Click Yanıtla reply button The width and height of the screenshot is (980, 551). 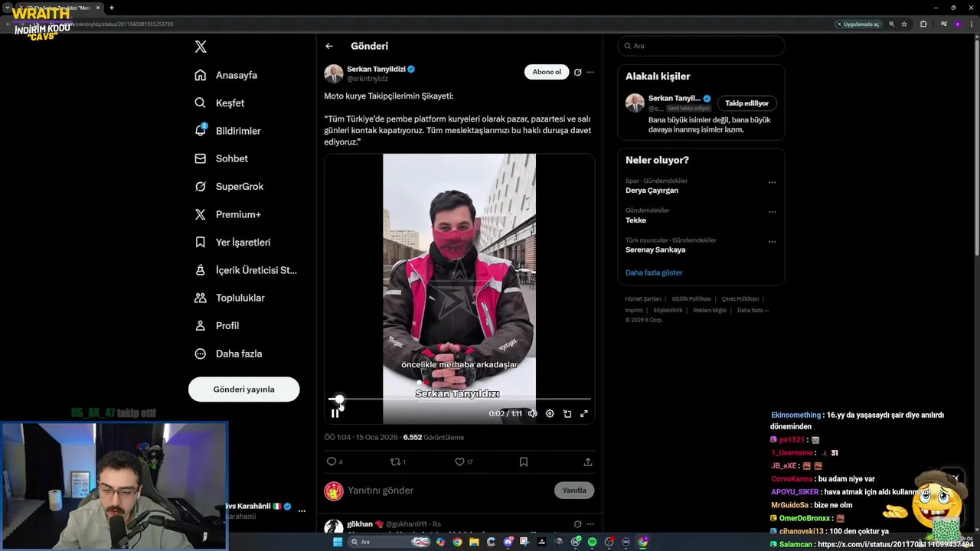pyautogui.click(x=574, y=491)
